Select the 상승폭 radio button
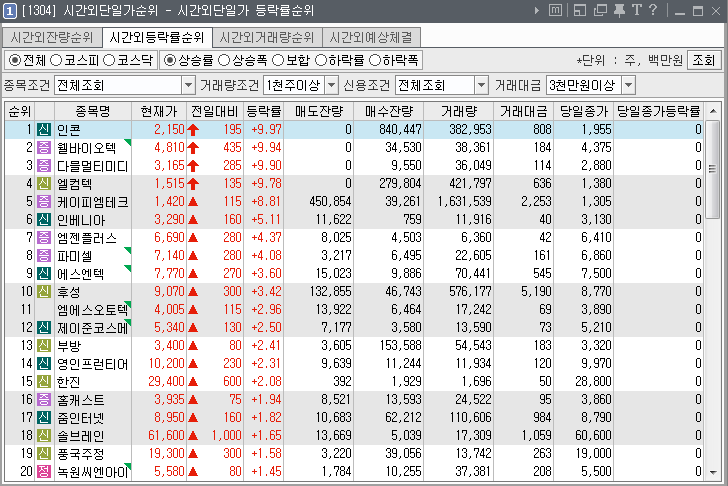728x486 pixels. (x=224, y=60)
